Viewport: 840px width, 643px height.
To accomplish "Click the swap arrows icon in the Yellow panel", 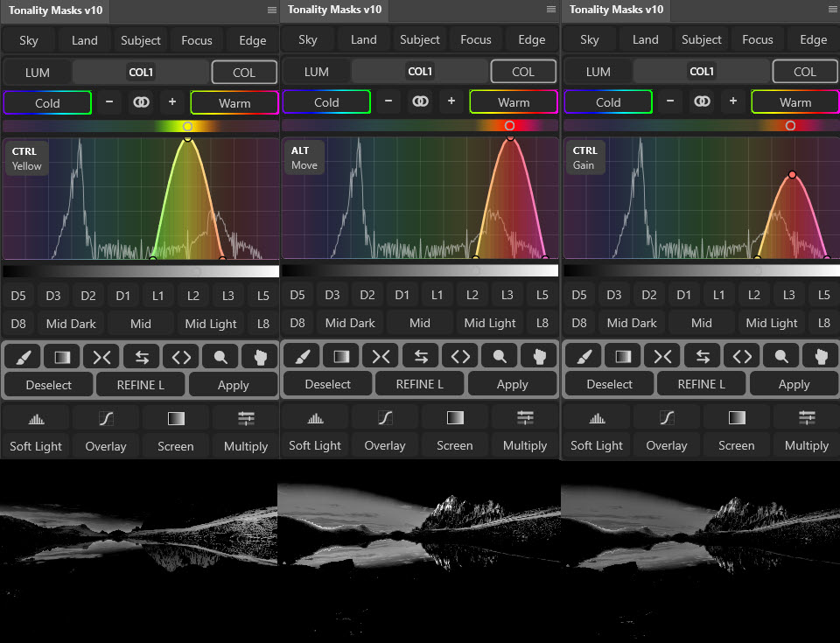I will click(142, 357).
